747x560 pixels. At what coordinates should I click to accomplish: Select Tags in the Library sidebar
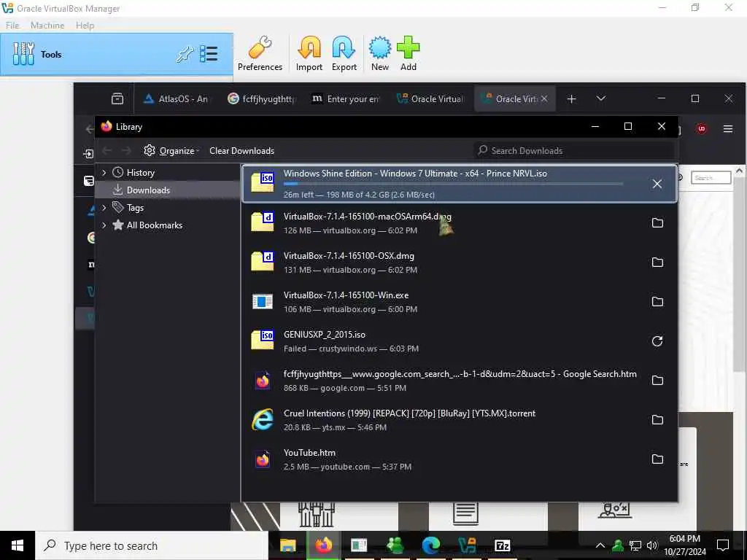tap(134, 208)
